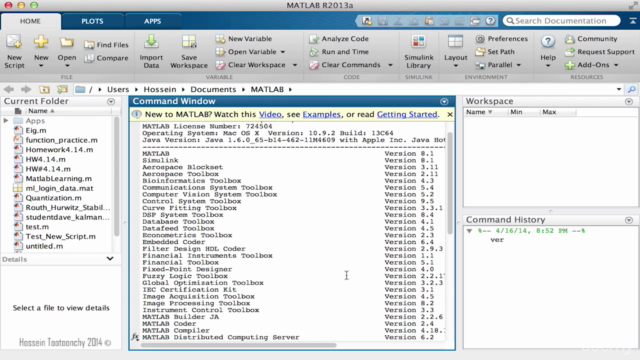640x360 pixels.
Task: Select the file Eig.m
Action: 36,131
